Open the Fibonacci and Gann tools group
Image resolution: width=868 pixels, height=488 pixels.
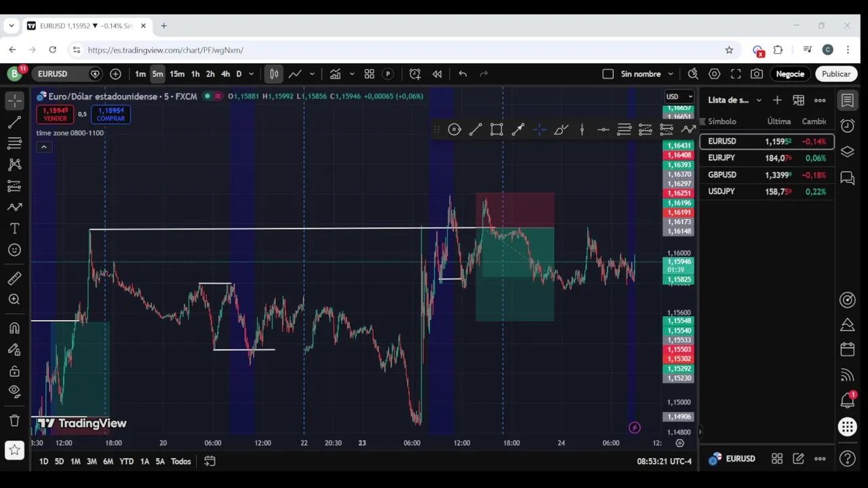pos(14,144)
